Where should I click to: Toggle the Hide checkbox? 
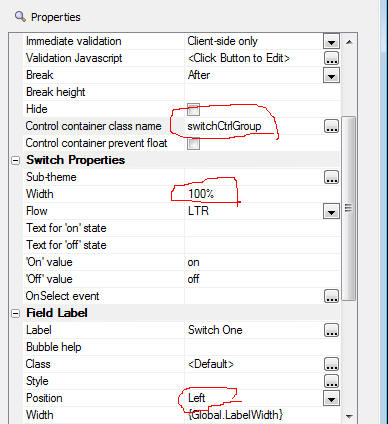point(193,109)
